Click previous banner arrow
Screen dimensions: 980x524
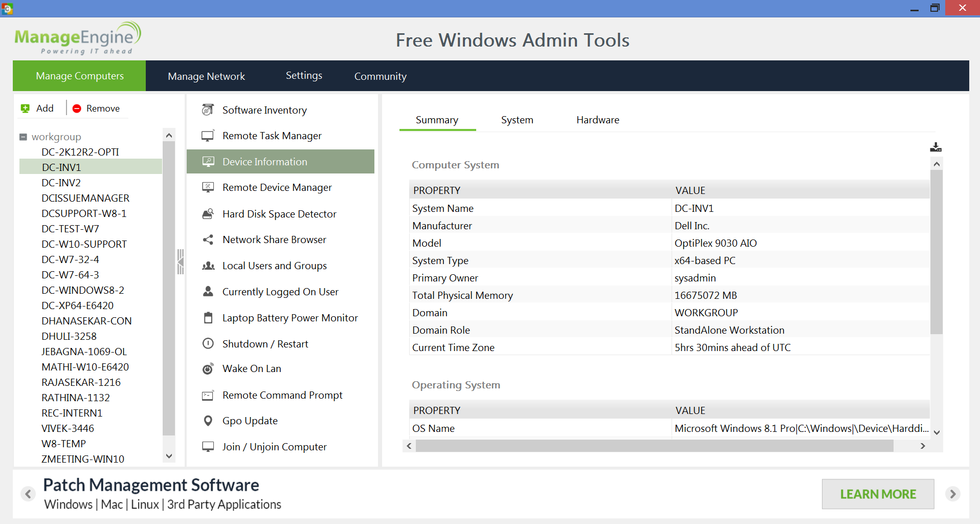28,494
